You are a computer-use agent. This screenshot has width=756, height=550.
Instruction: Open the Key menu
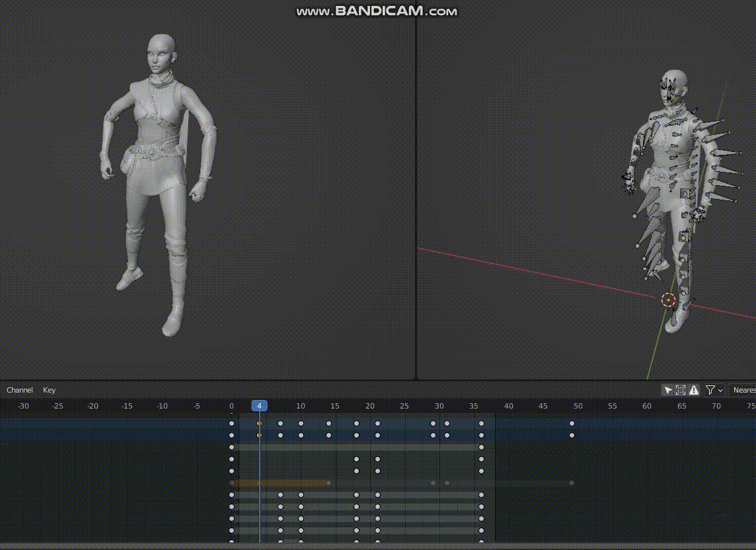49,390
